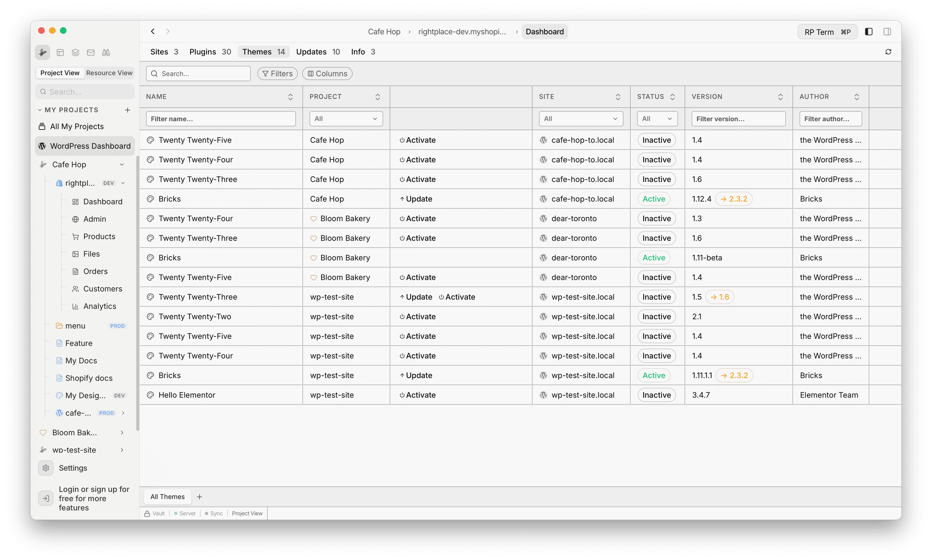
Task: Open RP Term from the top right
Action: click(x=827, y=31)
